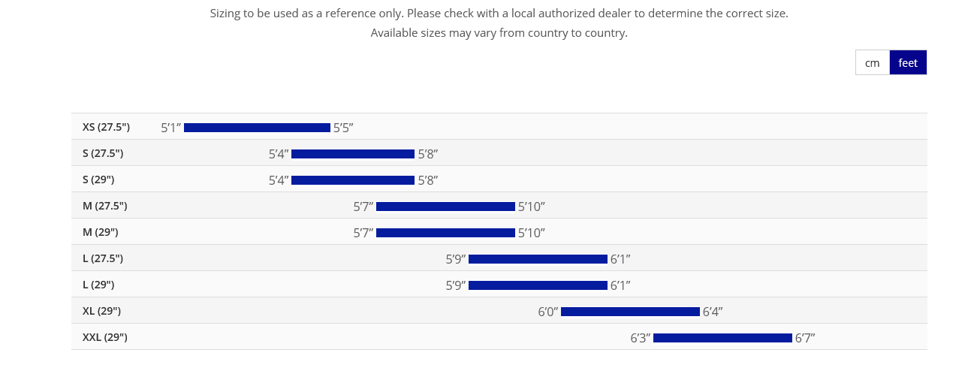Click the XS height range bar
This screenshot has width=980, height=386.
[x=257, y=128]
